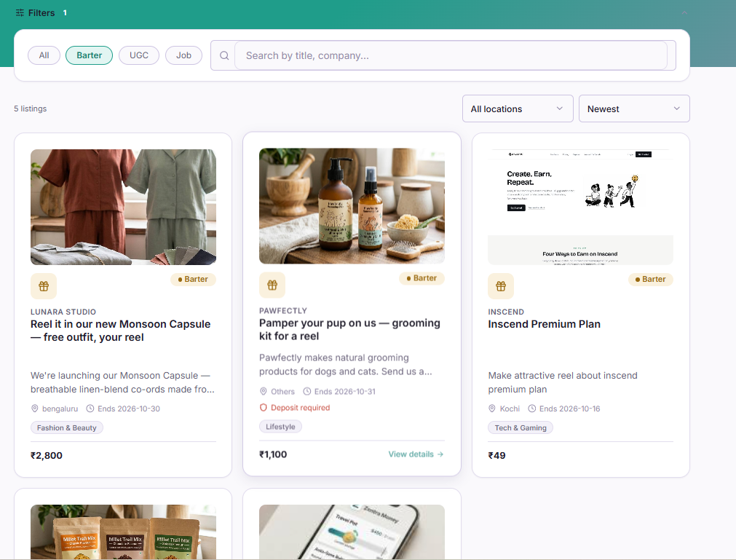Open the Monsoon Capsule listing image
The height and width of the screenshot is (560, 736).
click(x=124, y=207)
